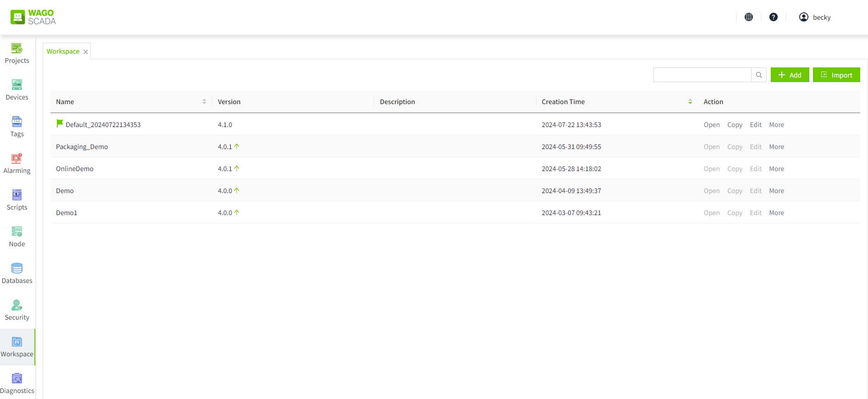Sort the table by Name column
The height and width of the screenshot is (399, 868).
point(204,102)
